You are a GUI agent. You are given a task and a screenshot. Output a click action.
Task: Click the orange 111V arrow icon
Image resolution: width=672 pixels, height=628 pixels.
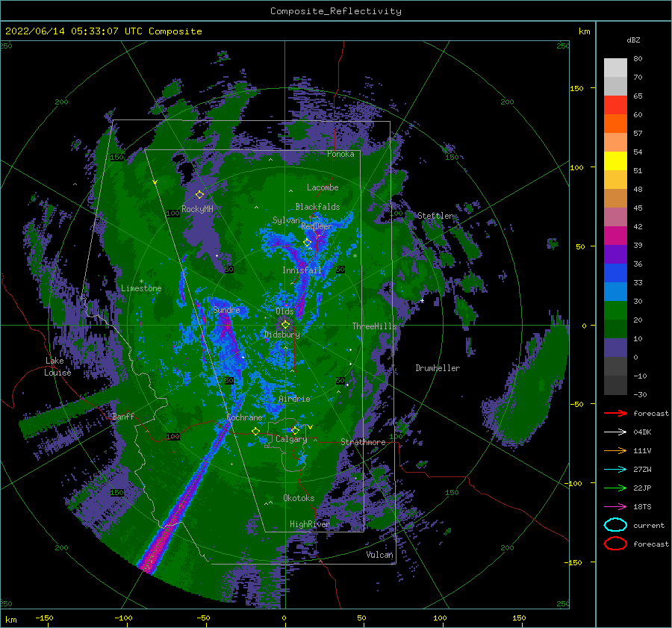[x=615, y=450]
